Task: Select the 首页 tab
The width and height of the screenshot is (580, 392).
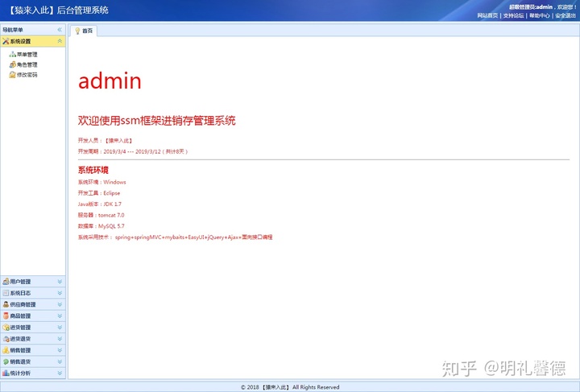Action: [84, 31]
